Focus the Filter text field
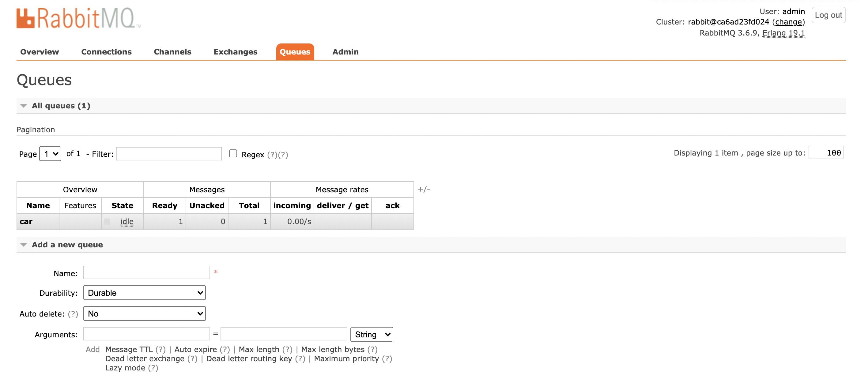The height and width of the screenshot is (379, 868). click(x=169, y=154)
